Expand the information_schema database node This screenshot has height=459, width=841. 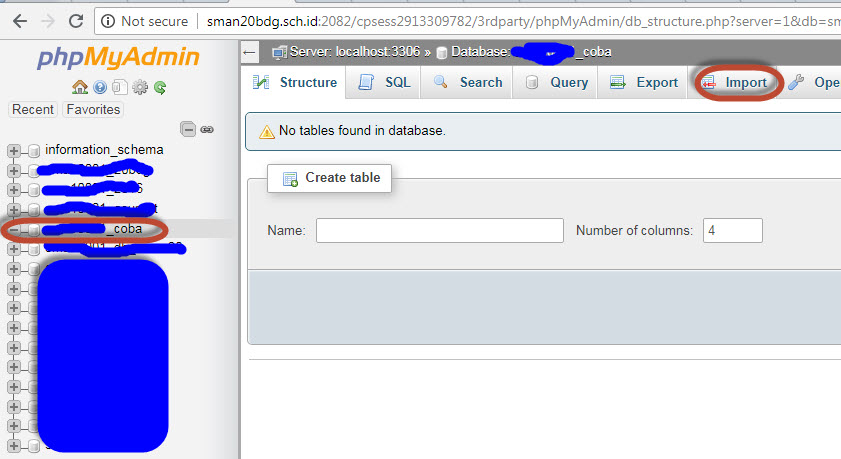14,150
